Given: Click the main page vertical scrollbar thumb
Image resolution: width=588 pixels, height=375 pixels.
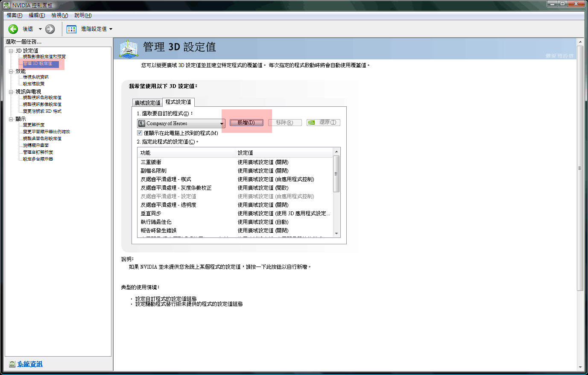Looking at the screenshot, I should pyautogui.click(x=580, y=168).
